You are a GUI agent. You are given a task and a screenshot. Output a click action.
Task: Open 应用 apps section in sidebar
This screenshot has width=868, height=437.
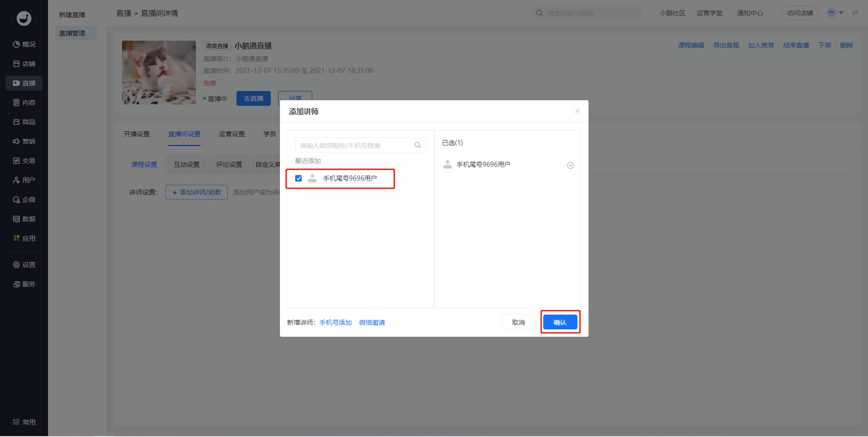24,238
